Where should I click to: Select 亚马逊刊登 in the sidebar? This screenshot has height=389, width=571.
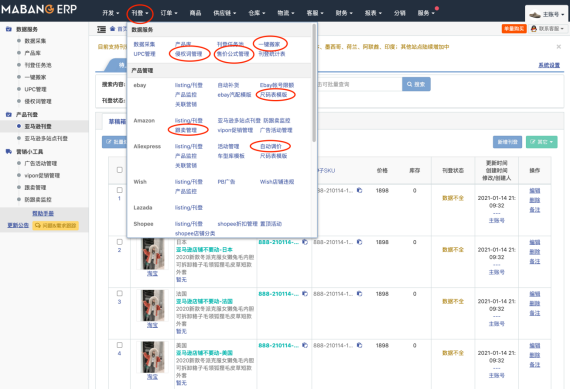coord(38,126)
